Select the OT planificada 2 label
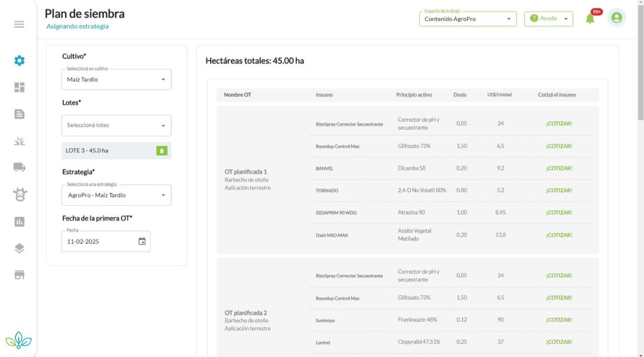644x357 pixels. coord(246,313)
